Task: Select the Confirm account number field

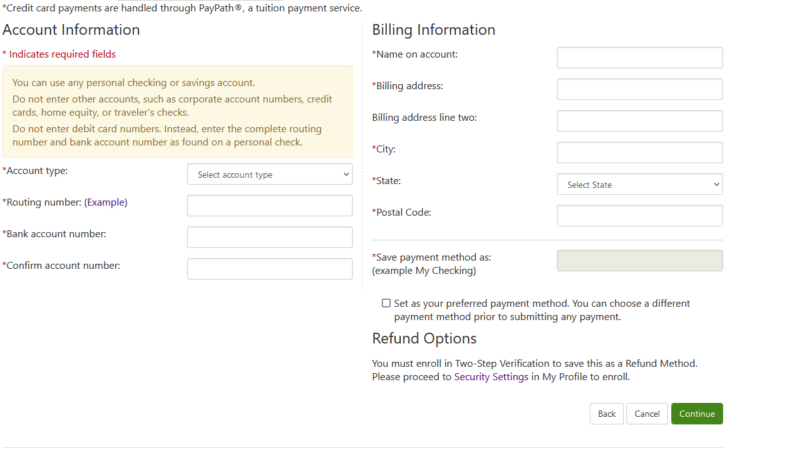Action: pyautogui.click(x=269, y=269)
